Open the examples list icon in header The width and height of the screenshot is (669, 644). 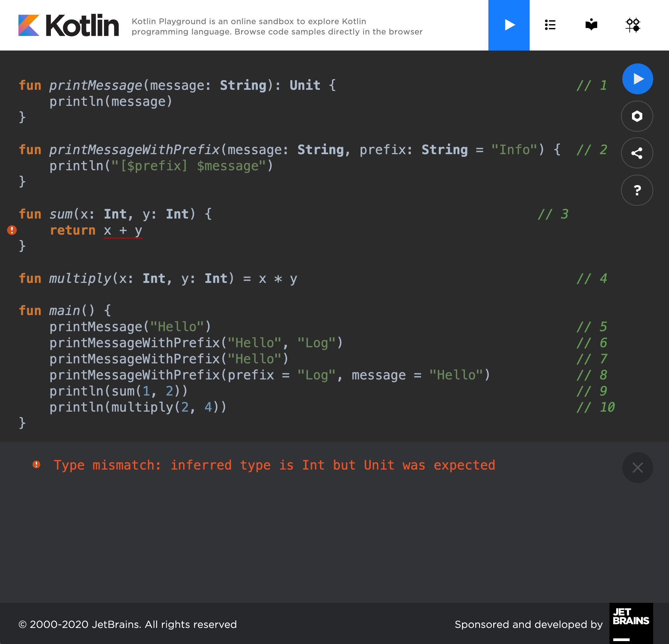(550, 25)
